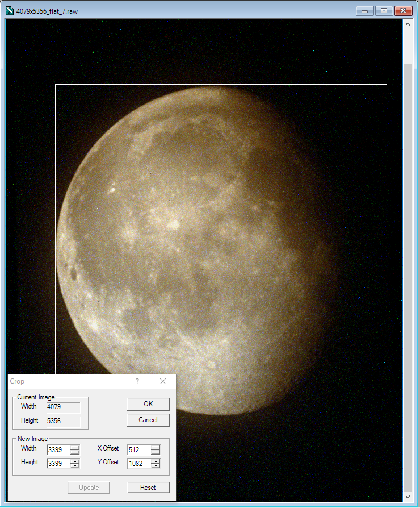Maximize the image window

pos(384,11)
